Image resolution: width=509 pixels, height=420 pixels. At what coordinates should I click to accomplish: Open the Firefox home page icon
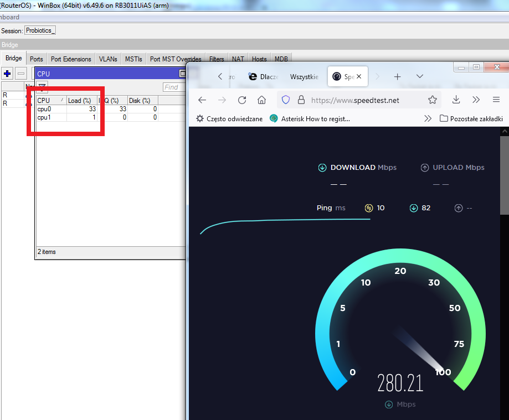[x=261, y=100]
